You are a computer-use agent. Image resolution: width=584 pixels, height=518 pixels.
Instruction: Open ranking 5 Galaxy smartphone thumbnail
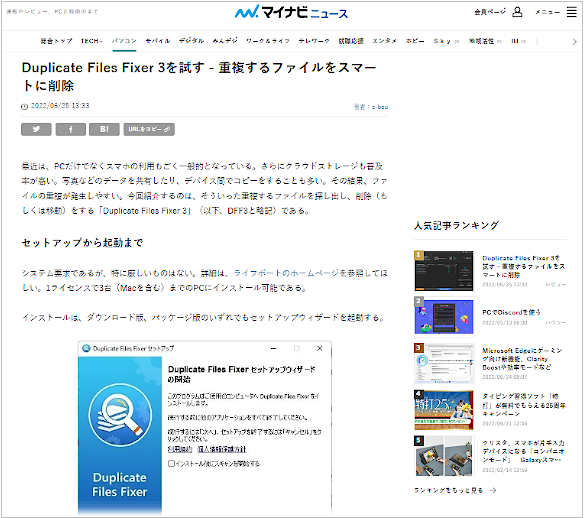(444, 456)
